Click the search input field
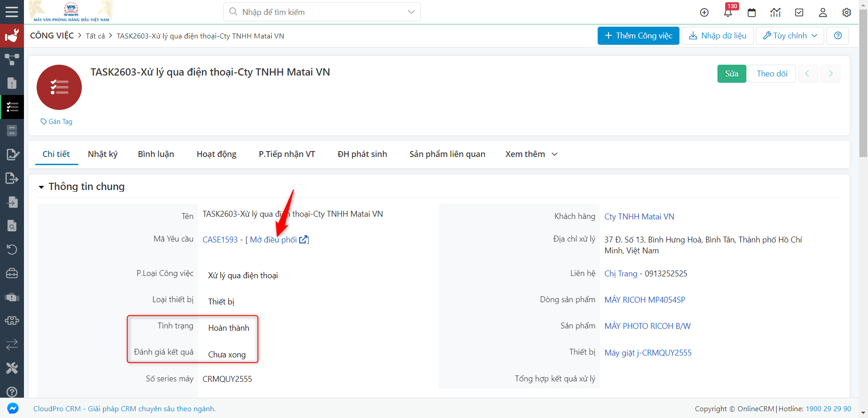 click(322, 12)
